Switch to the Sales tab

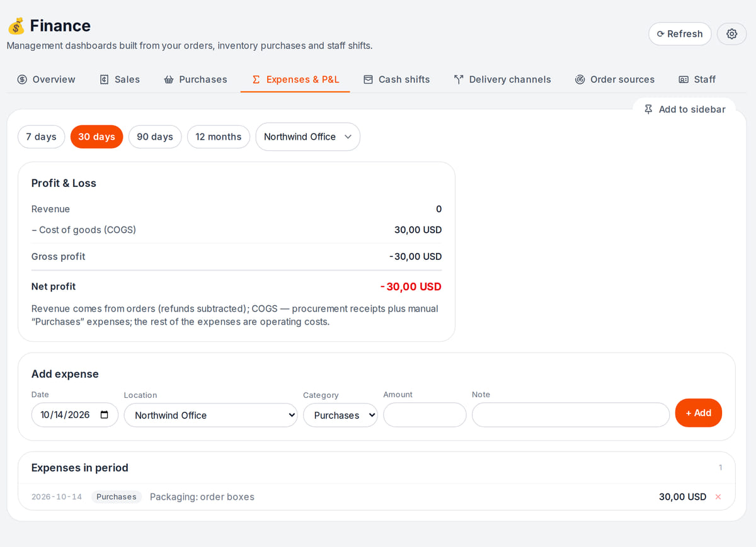click(120, 79)
